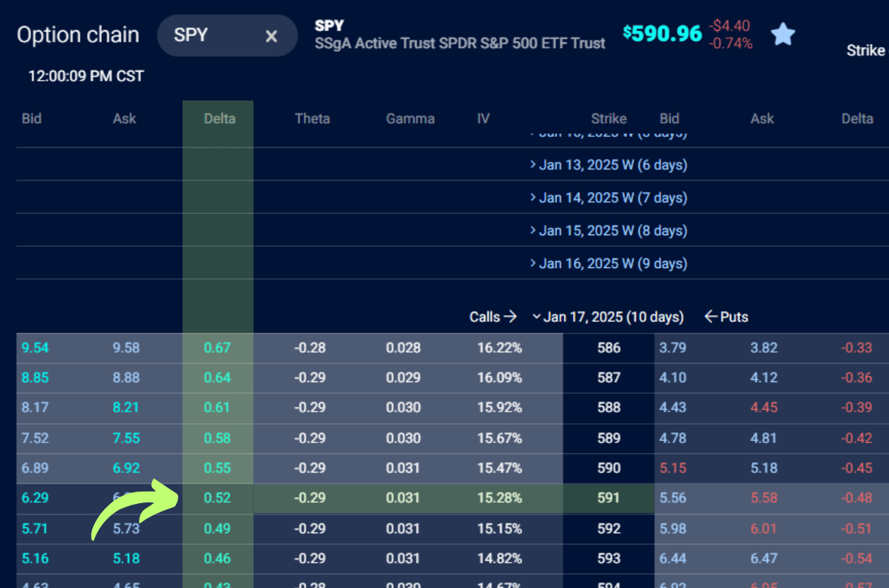Select put ask 4.45 at strike 588

(764, 407)
